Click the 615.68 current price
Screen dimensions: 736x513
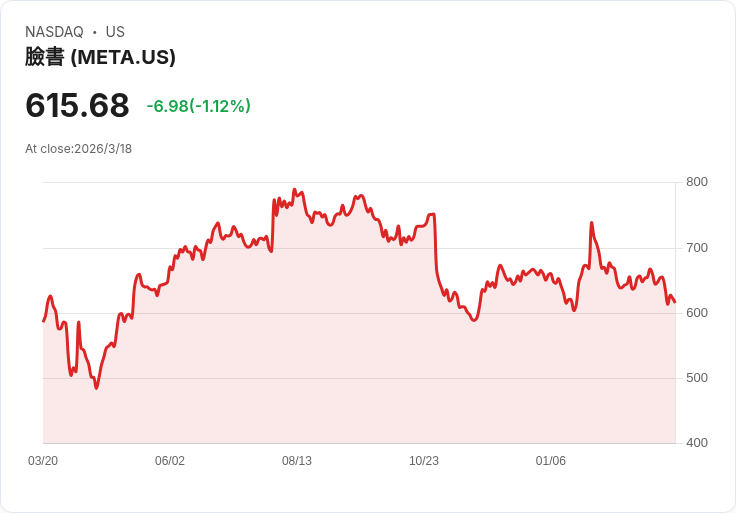[77, 106]
